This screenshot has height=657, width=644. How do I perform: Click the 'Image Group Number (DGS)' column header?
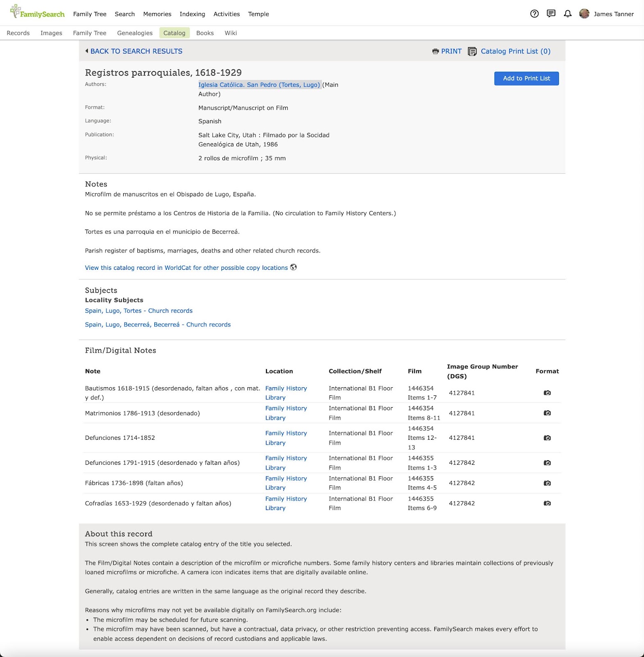tap(482, 371)
